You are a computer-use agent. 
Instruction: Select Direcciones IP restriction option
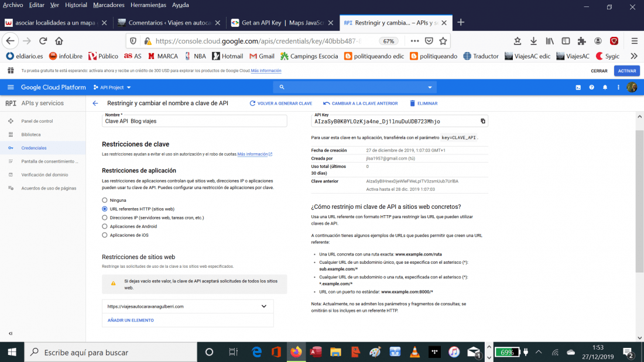point(105,218)
